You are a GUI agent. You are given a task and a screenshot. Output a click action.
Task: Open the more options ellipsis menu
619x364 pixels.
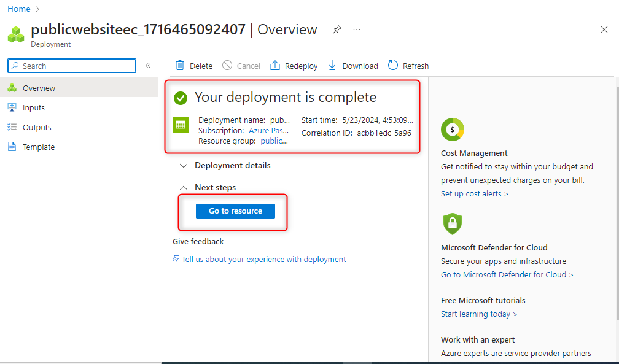(x=357, y=29)
